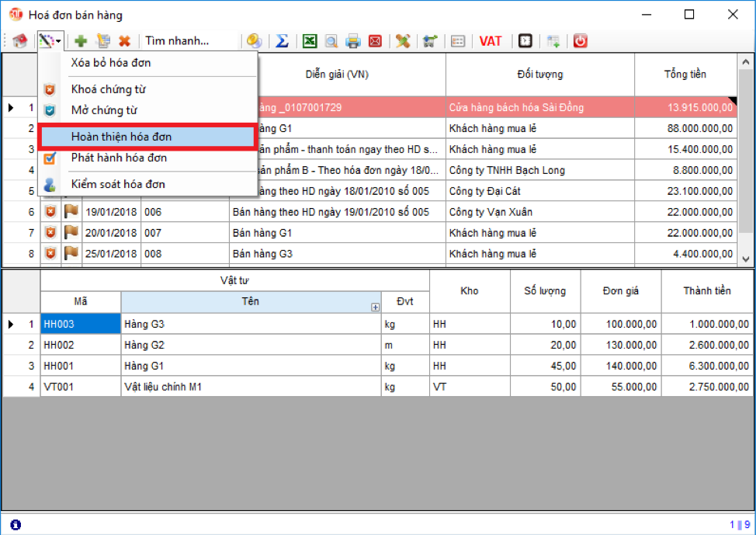This screenshot has height=535, width=756.
Task: Expand the Tên column plus button
Action: point(375,307)
